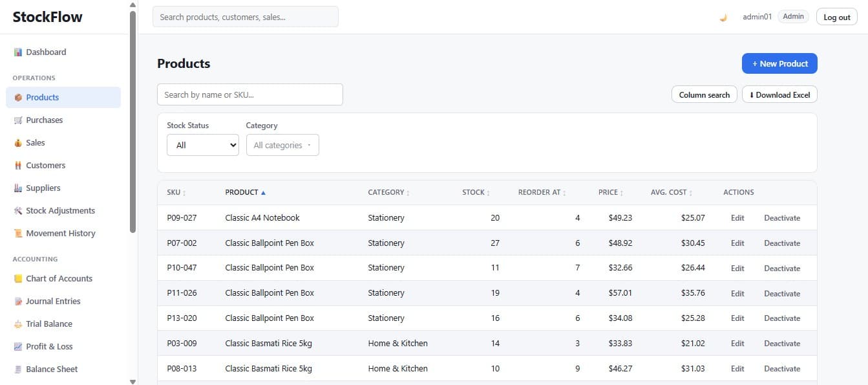Click the StockFlow logo text

click(48, 17)
